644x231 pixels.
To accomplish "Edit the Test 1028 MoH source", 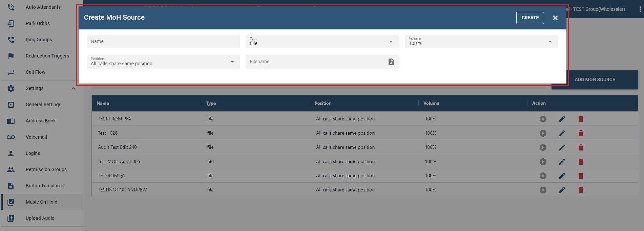I will click(562, 133).
